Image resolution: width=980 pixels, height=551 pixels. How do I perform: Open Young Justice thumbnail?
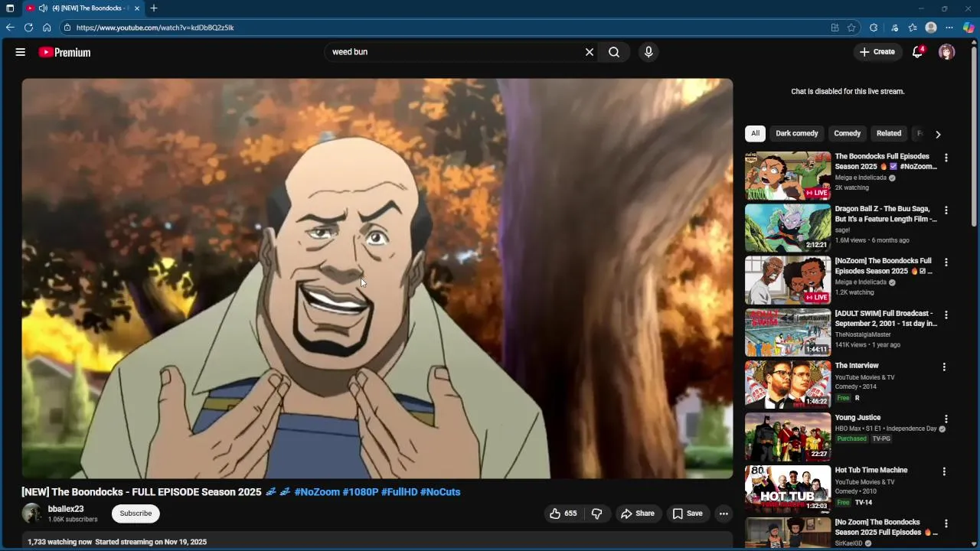click(788, 437)
